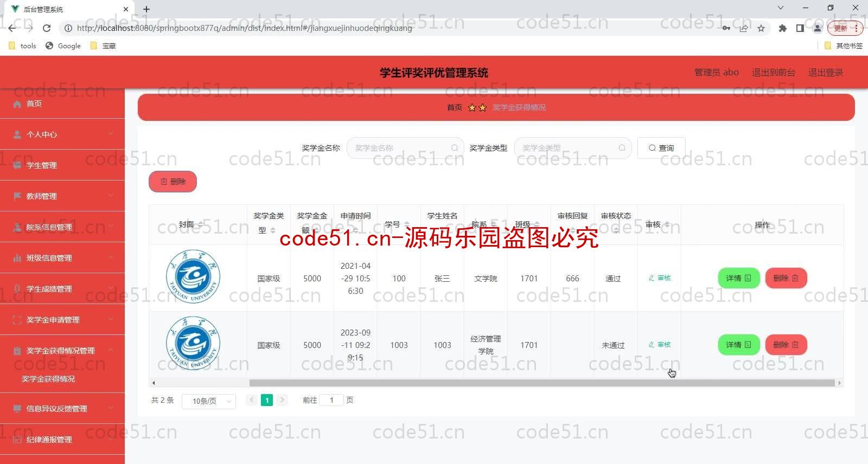Reload the browser page
868x464 pixels.
click(47, 28)
